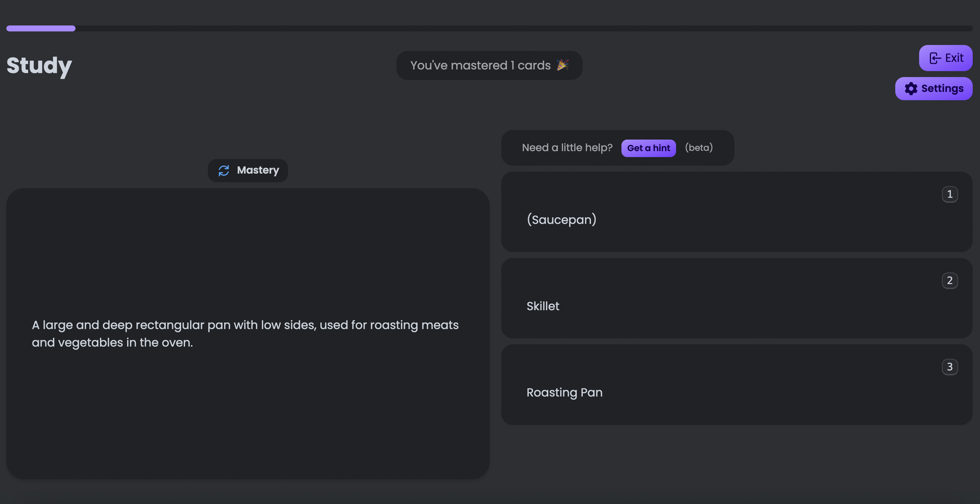Click the number 1 shortcut badge
Screen dimensions: 980x504
[949, 194]
